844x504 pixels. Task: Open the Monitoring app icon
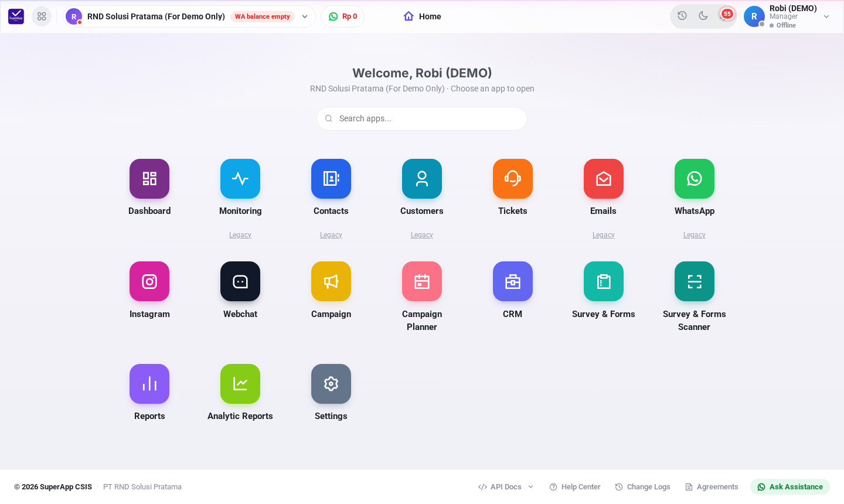pyautogui.click(x=240, y=179)
